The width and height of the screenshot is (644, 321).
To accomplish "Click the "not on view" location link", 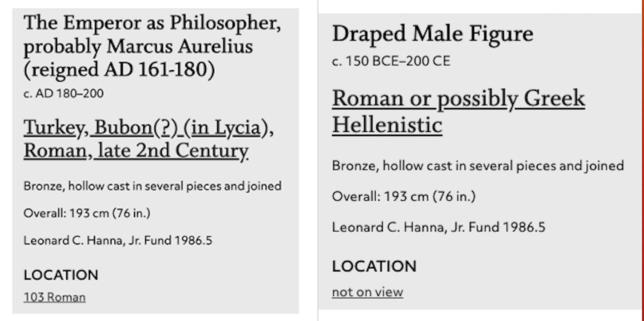I will click(x=367, y=292).
